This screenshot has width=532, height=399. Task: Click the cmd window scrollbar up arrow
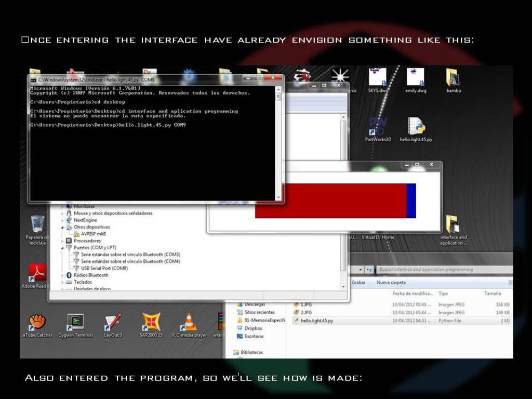[x=278, y=89]
